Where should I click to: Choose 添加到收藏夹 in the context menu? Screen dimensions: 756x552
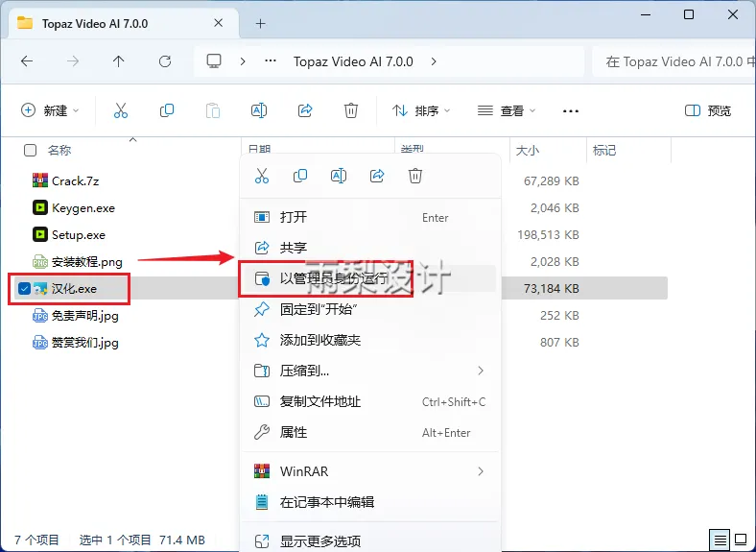coord(369,340)
